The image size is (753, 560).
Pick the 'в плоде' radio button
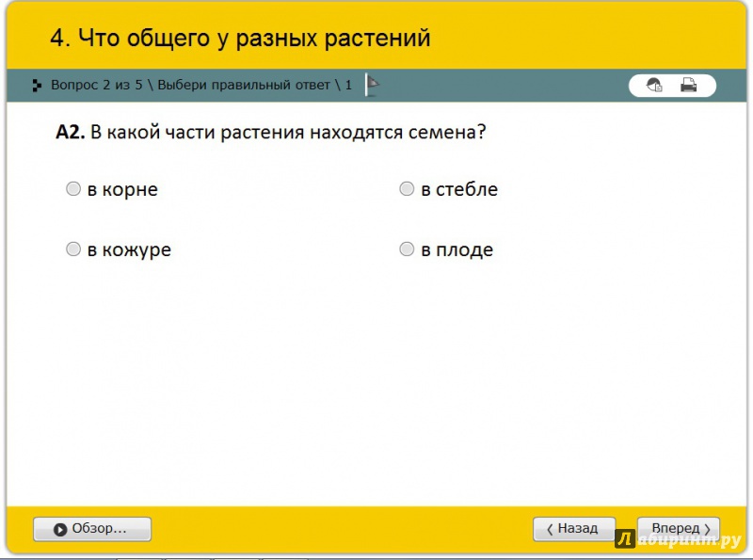(407, 249)
